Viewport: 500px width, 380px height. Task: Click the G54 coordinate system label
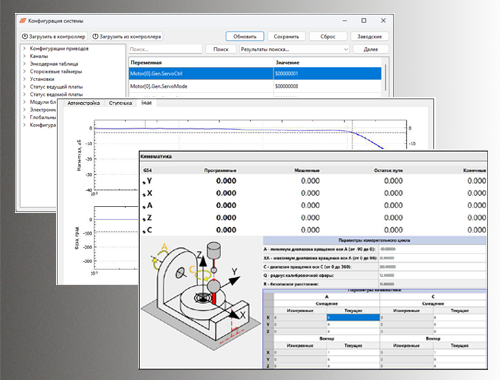(x=147, y=170)
